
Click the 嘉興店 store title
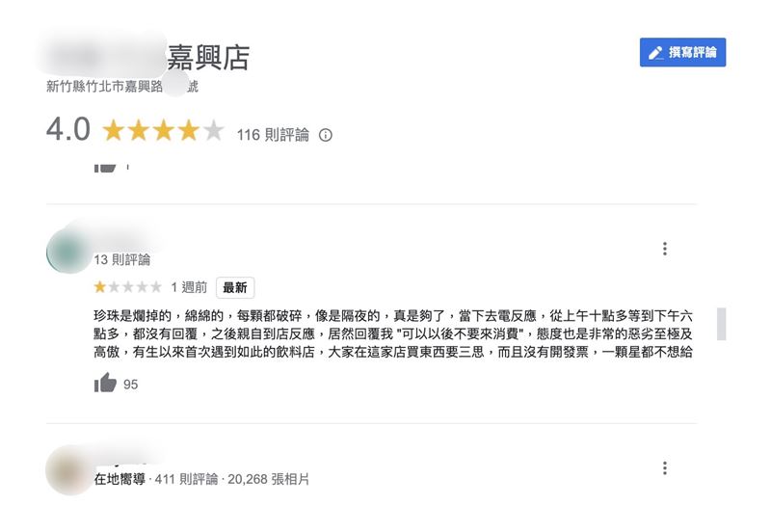click(x=209, y=58)
